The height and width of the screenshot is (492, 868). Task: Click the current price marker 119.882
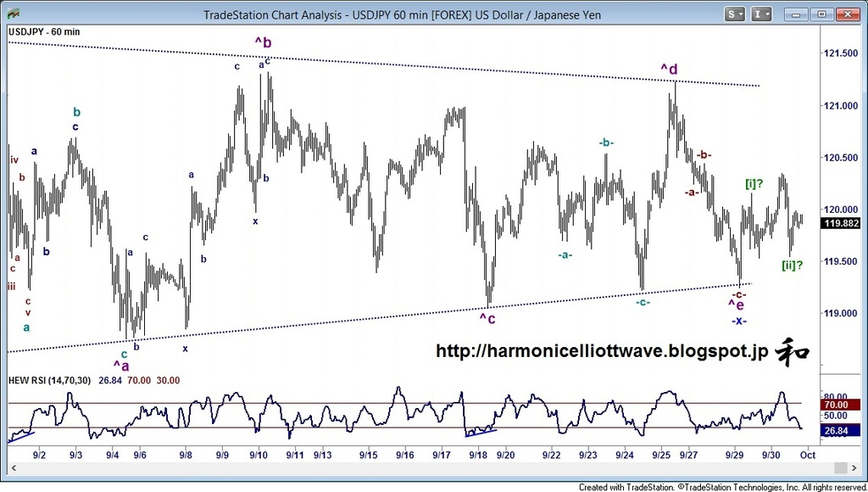(842, 223)
